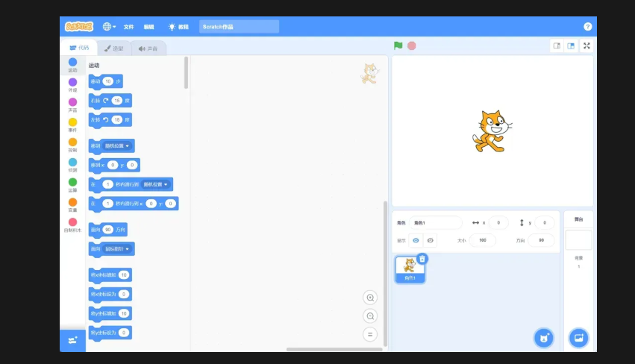Switch to large stage layout
The height and width of the screenshot is (364, 635).
[571, 45]
